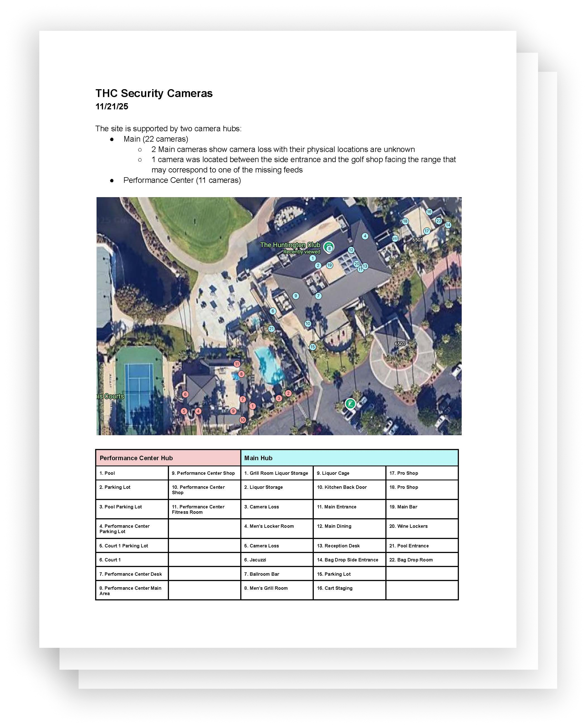Click the uncertain '3/5?' blue marker
This screenshot has width=588, height=728.
tap(395, 239)
